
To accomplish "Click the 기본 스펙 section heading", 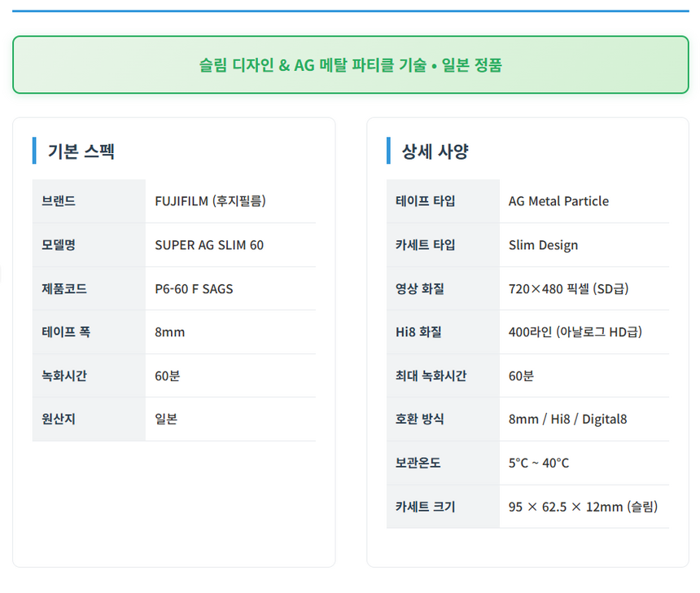I will (x=81, y=151).
